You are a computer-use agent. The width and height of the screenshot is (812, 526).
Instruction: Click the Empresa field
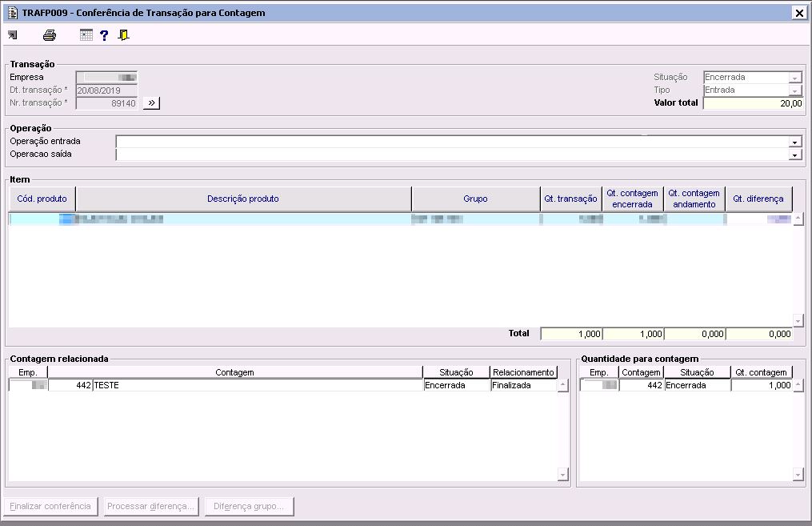106,77
